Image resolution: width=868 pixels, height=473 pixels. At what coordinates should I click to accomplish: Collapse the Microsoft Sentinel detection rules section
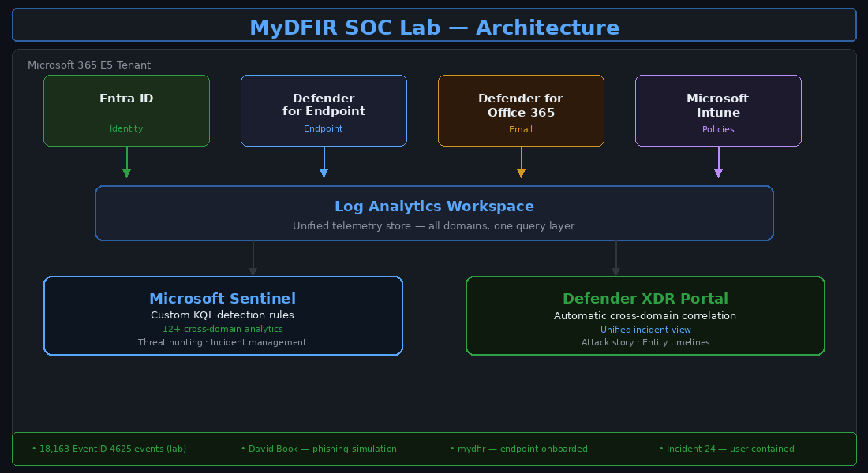click(x=223, y=315)
